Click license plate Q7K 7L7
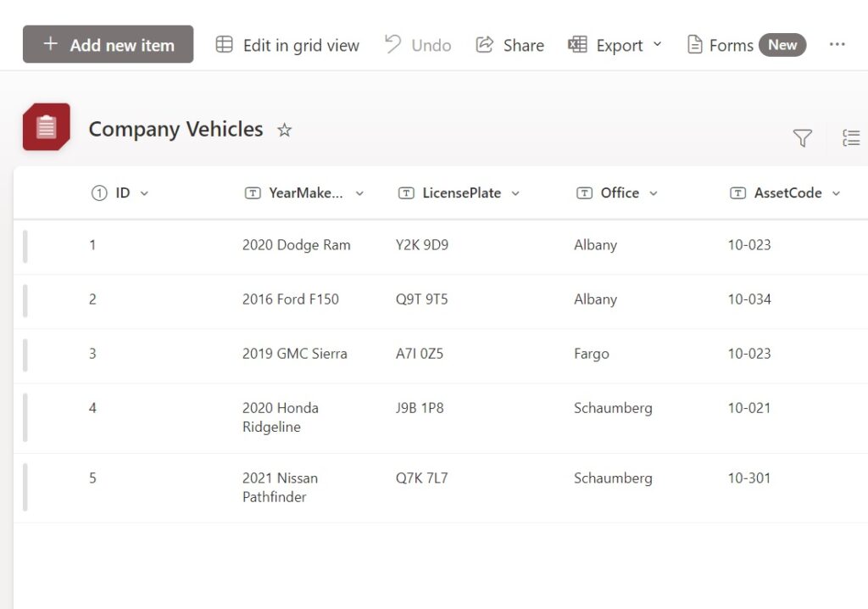868x609 pixels. point(422,478)
